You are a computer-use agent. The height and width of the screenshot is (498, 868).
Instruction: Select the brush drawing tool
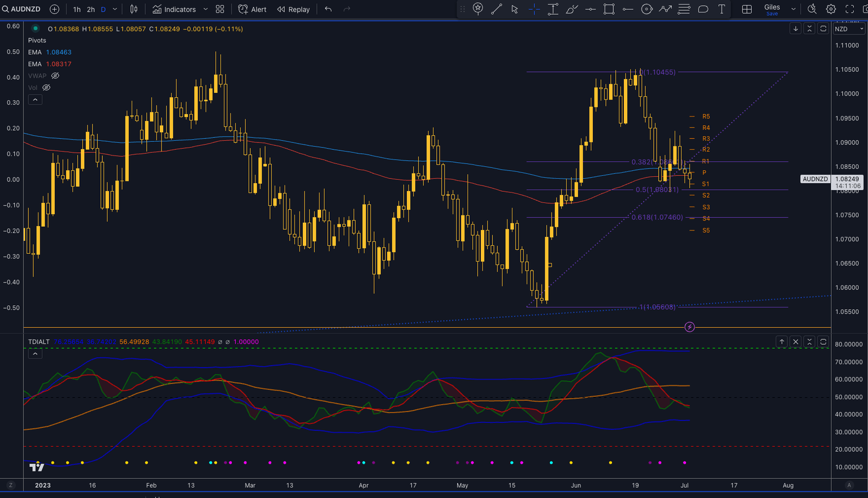(x=571, y=9)
